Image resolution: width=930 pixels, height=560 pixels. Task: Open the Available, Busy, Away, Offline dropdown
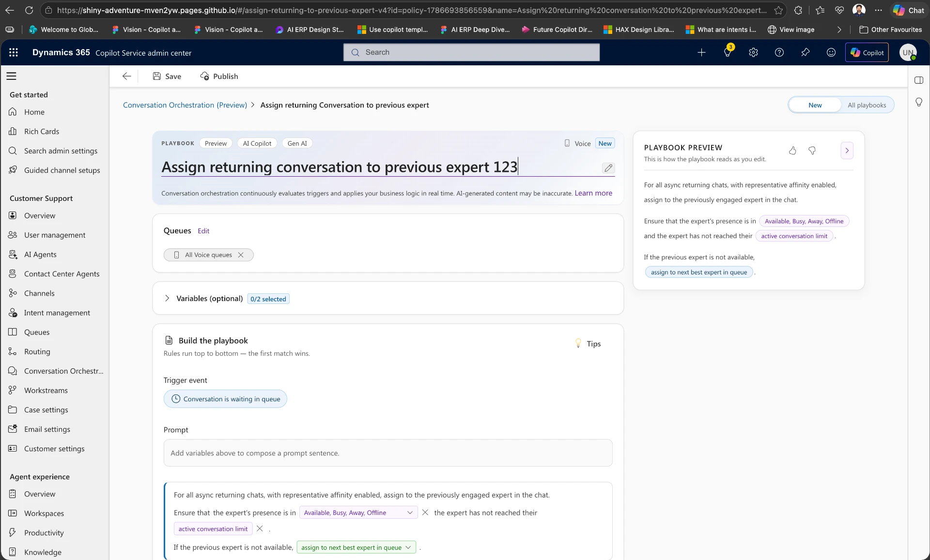click(x=358, y=513)
